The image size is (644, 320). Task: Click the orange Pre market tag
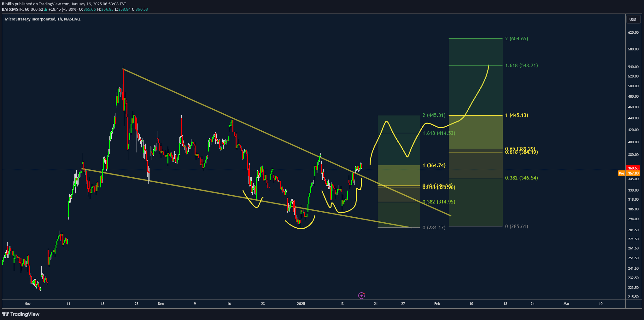click(621, 173)
